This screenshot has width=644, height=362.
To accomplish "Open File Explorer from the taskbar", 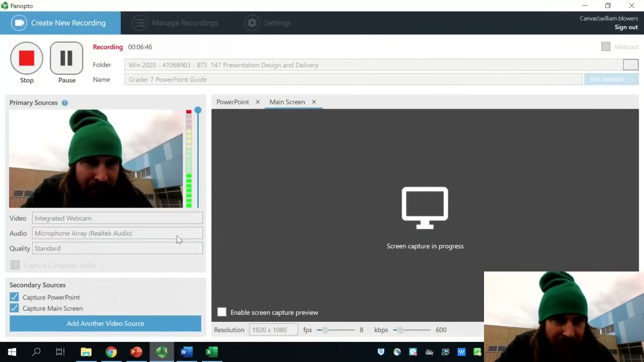I will coord(86,352).
